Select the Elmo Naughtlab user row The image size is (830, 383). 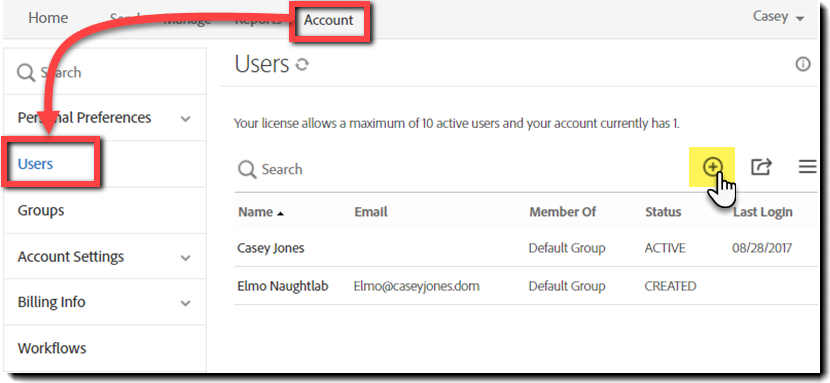[x=527, y=286]
